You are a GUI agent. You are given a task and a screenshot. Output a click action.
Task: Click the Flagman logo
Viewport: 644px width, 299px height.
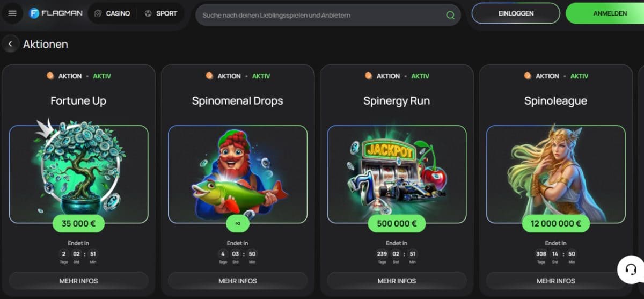pyautogui.click(x=56, y=13)
